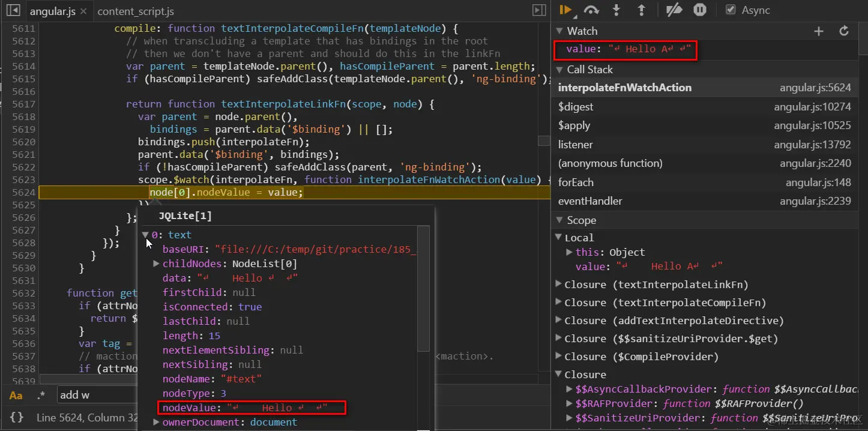The width and height of the screenshot is (868, 431).
Task: Add a watch expression
Action: tap(819, 31)
